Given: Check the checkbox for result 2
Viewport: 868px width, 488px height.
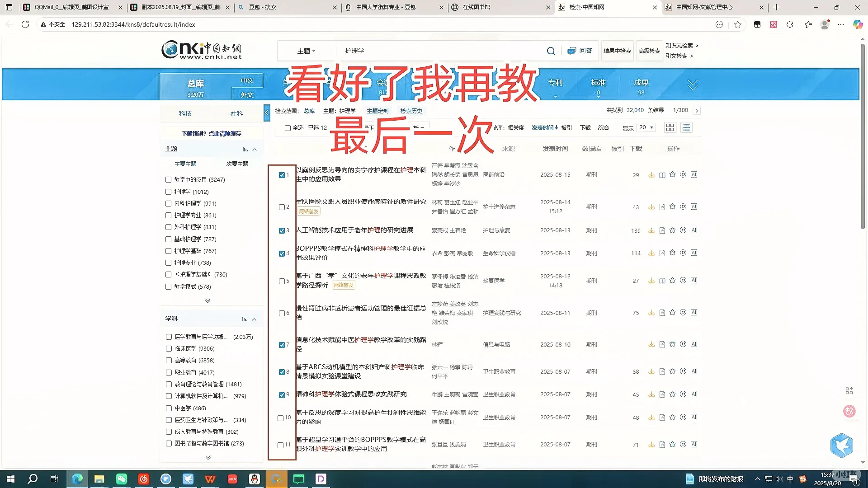Looking at the screenshot, I should click(x=281, y=207).
